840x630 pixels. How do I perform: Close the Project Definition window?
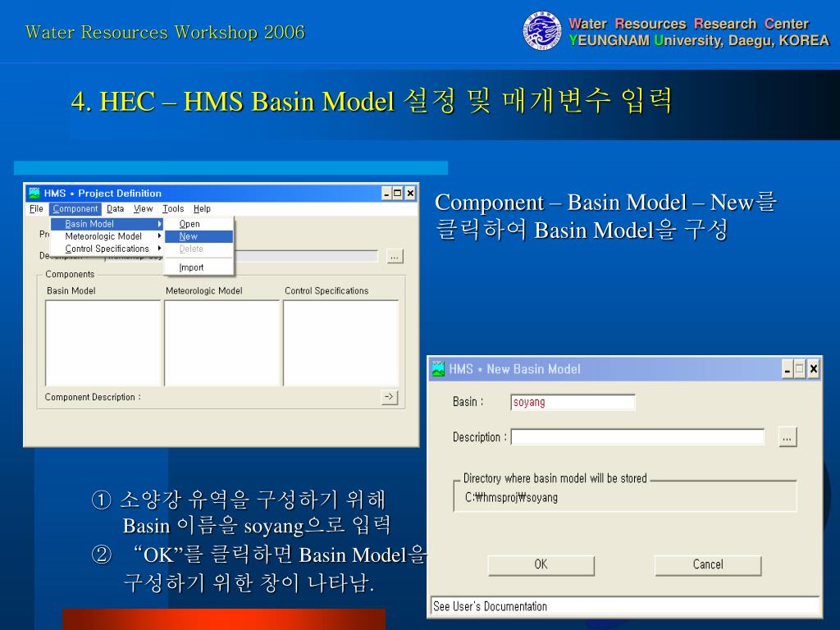point(410,194)
